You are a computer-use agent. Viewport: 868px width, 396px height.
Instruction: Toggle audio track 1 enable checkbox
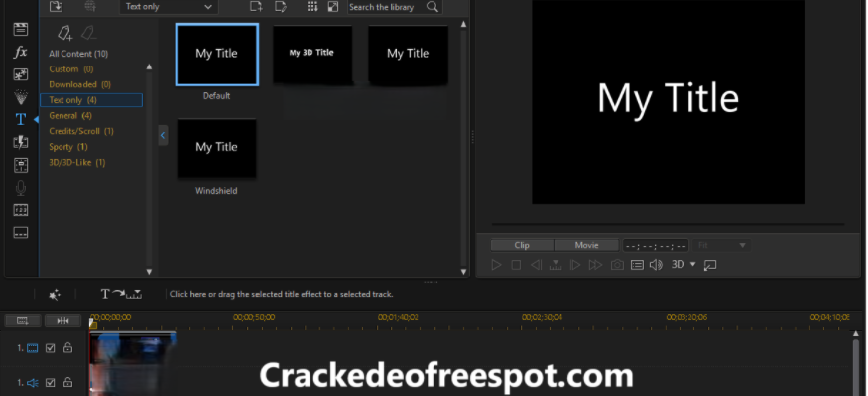[51, 383]
